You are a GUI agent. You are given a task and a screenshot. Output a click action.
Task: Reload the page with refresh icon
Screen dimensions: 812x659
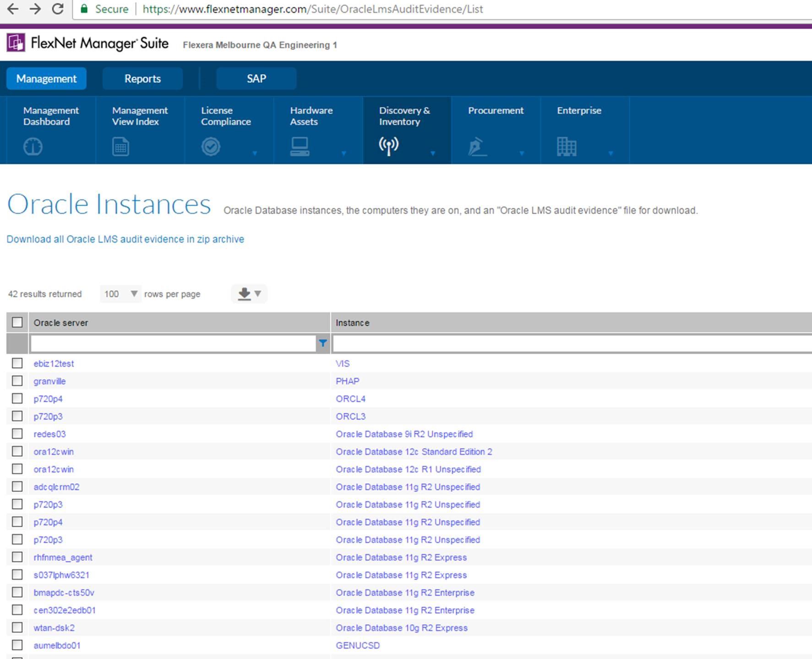[x=58, y=9]
